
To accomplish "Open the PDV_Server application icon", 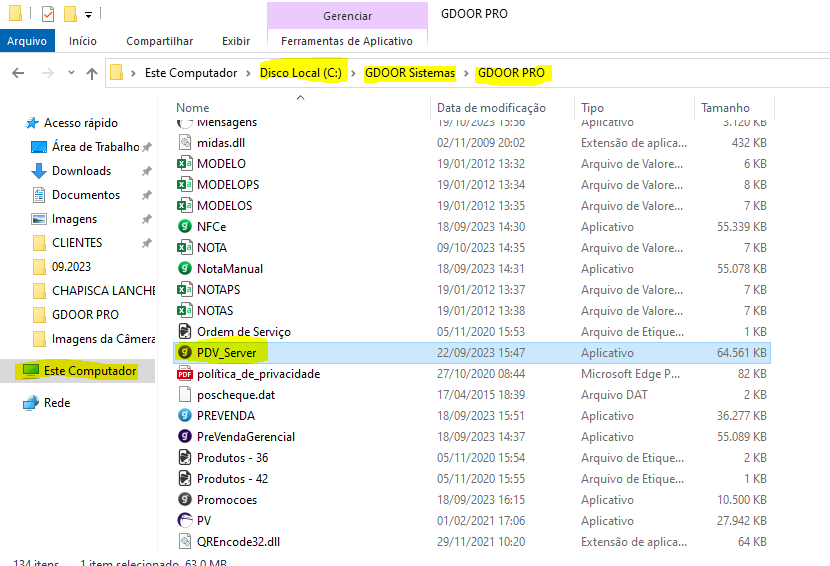I will coord(185,352).
